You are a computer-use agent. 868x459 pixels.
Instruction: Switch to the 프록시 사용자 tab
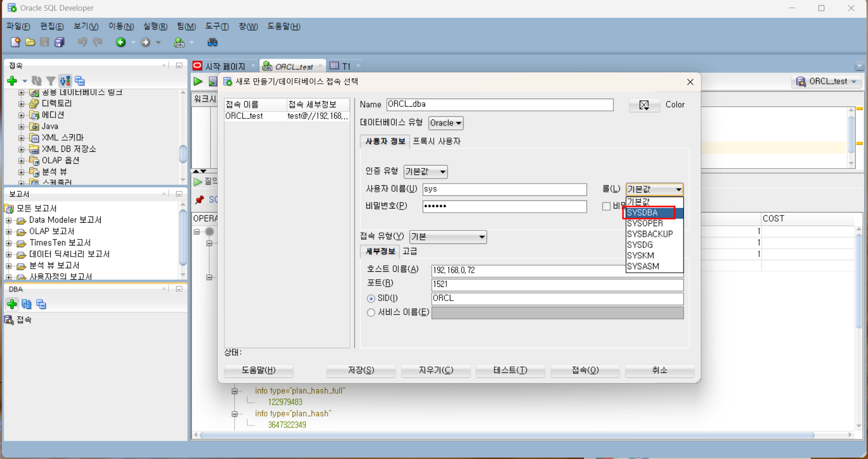436,141
